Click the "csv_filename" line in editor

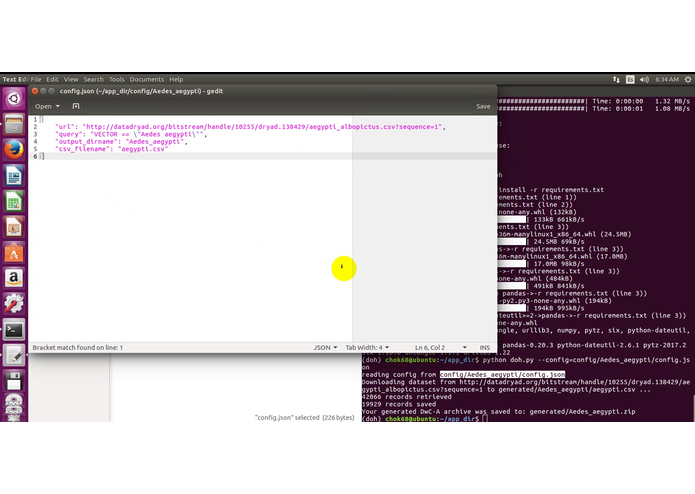pos(111,149)
